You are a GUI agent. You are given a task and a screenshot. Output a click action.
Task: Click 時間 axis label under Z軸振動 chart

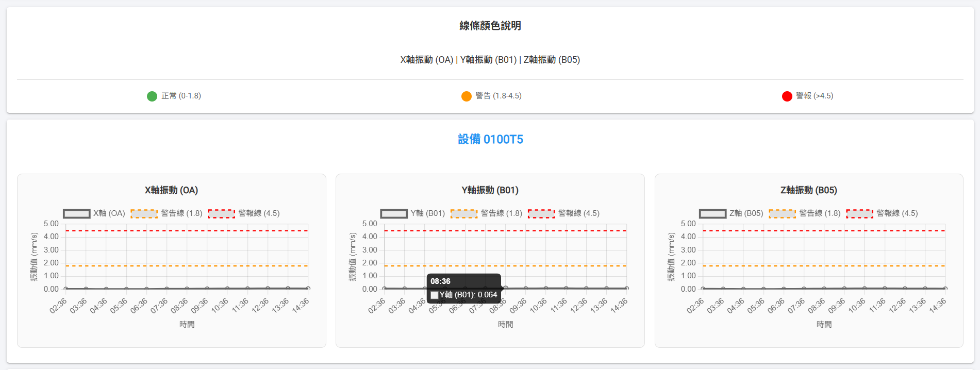(x=824, y=325)
